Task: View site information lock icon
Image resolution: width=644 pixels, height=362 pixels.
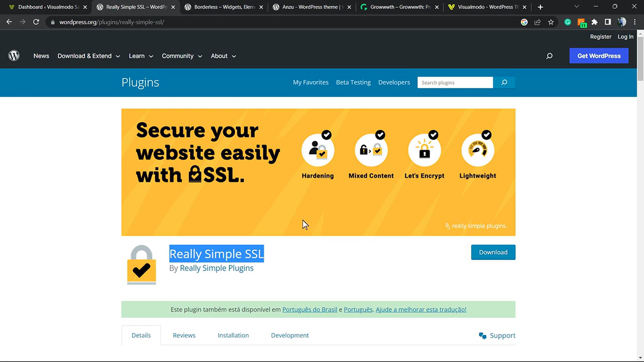Action: point(53,22)
